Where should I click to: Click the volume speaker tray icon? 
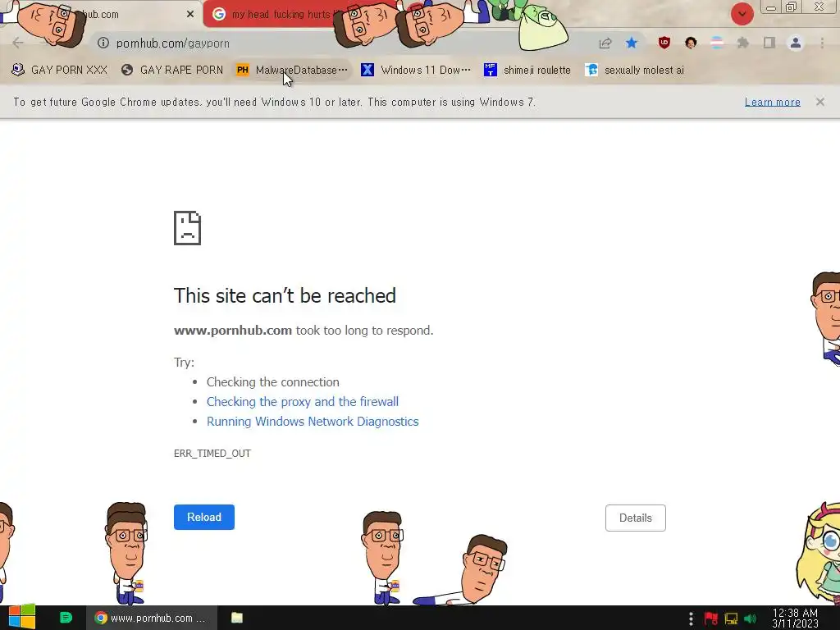pos(751,619)
